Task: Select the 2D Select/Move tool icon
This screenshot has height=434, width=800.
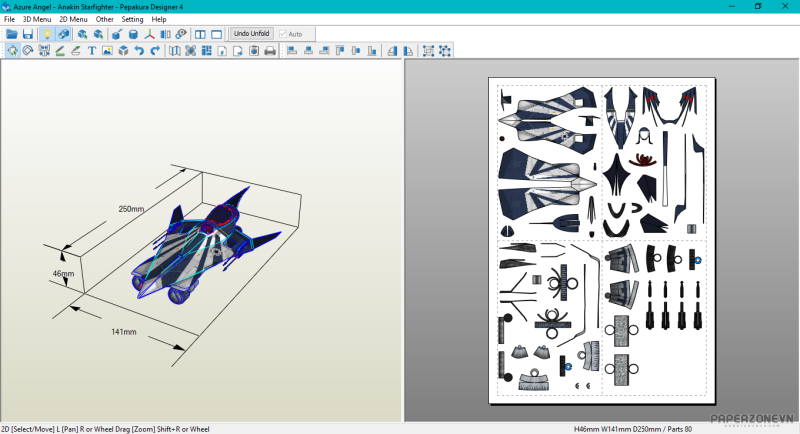Action: pyautogui.click(x=12, y=50)
